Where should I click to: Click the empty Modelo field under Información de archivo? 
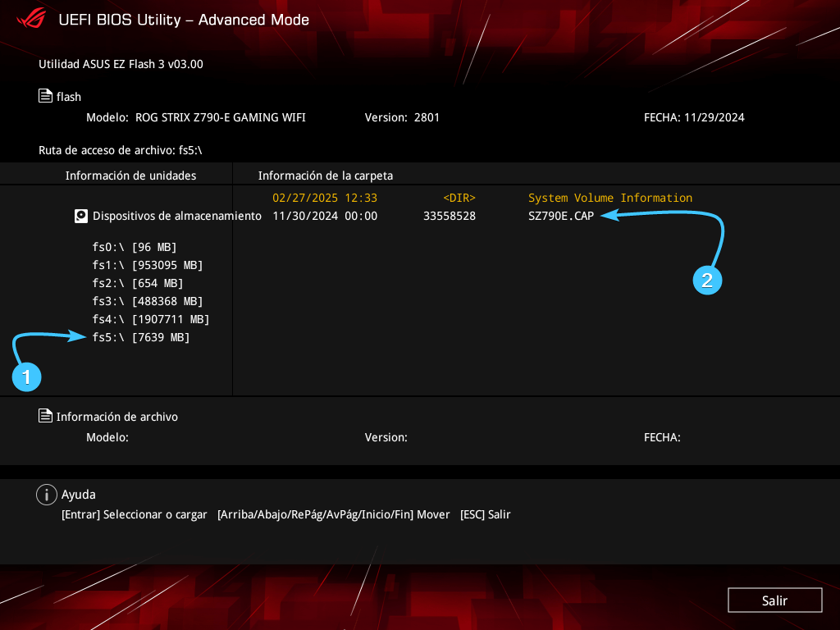point(107,437)
